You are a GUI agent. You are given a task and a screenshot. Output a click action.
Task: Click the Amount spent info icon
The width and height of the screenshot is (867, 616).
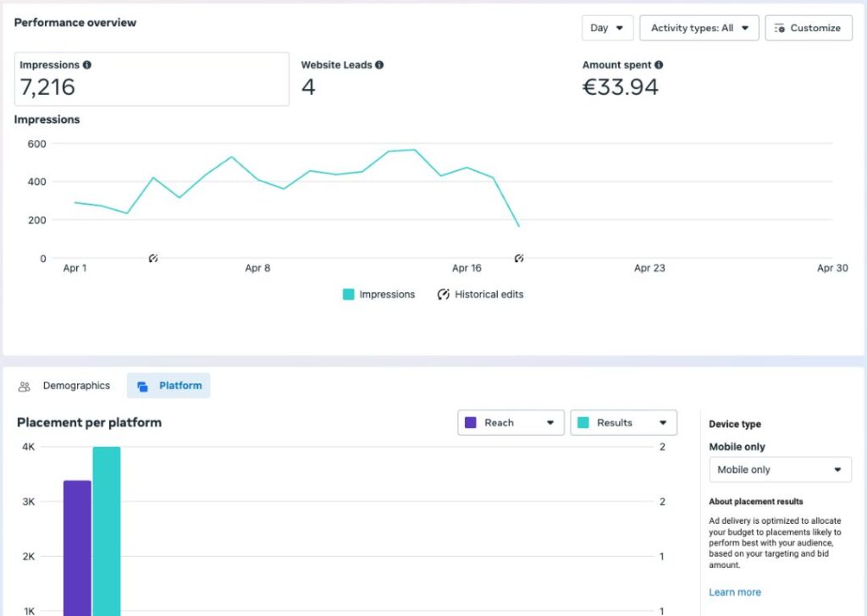point(659,64)
